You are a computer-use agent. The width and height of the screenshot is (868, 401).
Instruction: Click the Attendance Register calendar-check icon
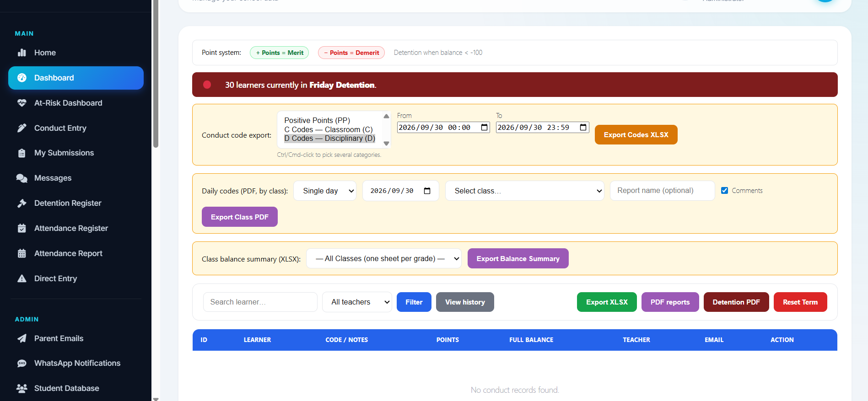(22, 228)
